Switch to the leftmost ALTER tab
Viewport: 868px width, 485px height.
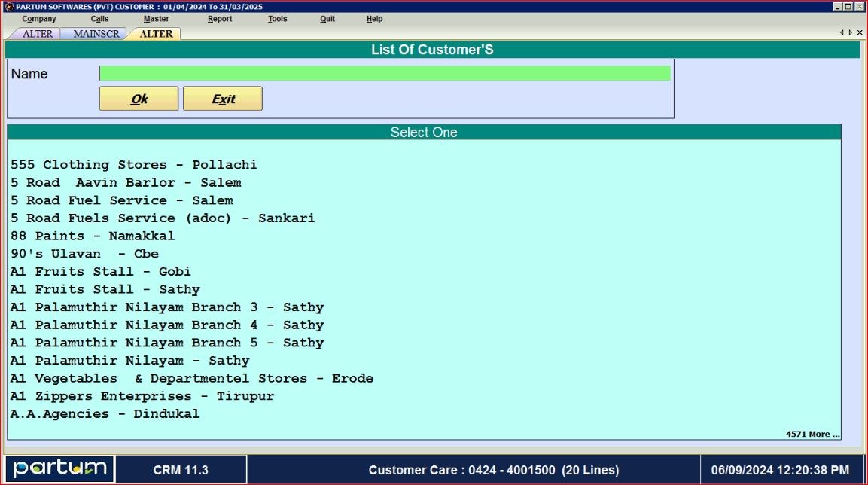pyautogui.click(x=37, y=33)
